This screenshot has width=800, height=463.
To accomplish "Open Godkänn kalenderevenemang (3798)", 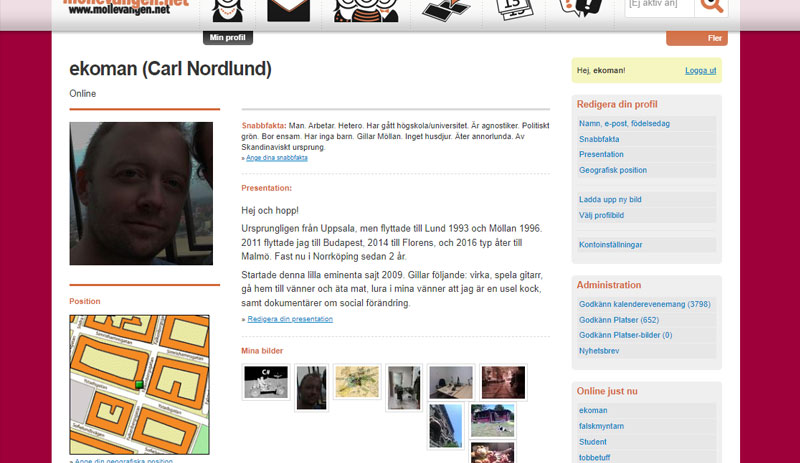I will 646,304.
